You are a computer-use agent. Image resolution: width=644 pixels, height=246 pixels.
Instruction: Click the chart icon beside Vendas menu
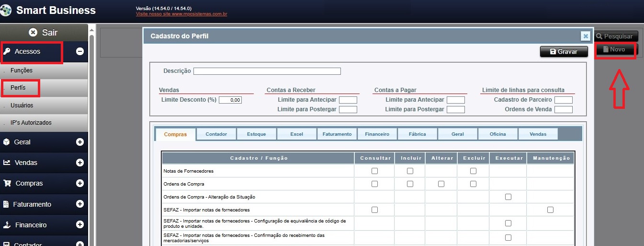7,163
